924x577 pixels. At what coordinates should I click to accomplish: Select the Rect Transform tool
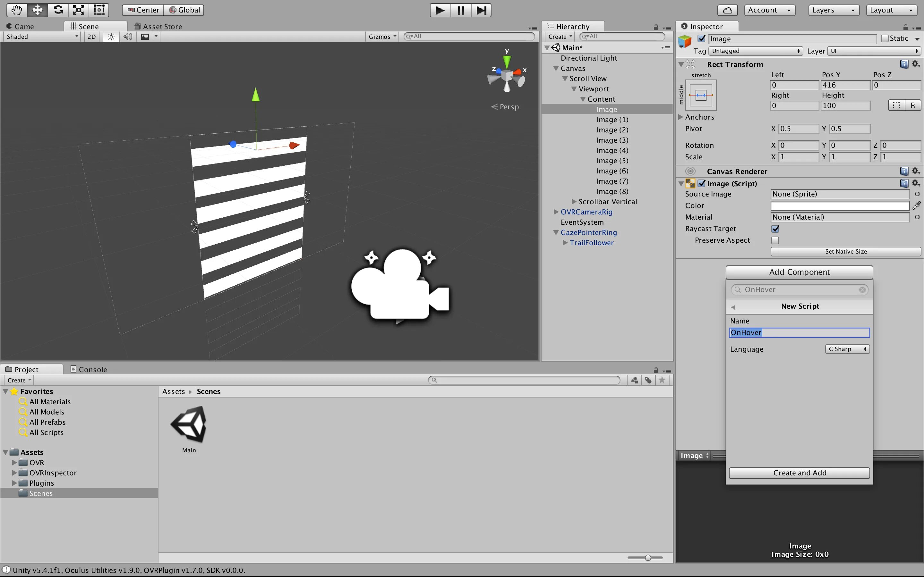point(99,10)
